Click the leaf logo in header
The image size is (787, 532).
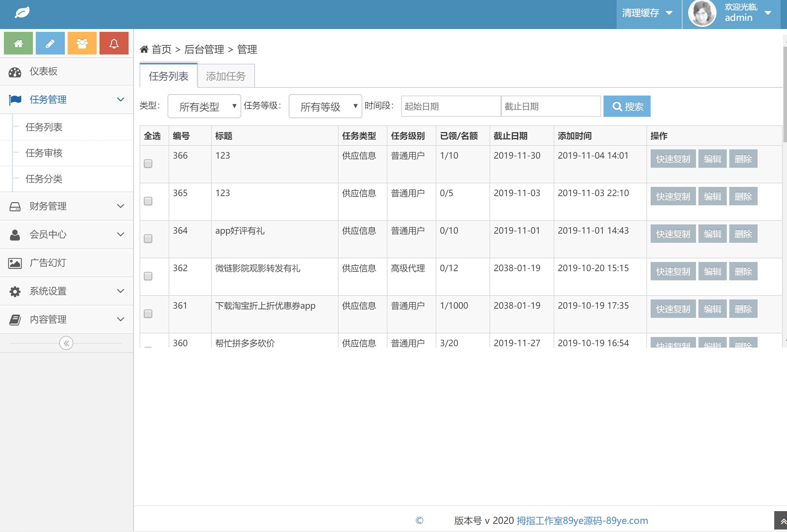click(x=22, y=13)
